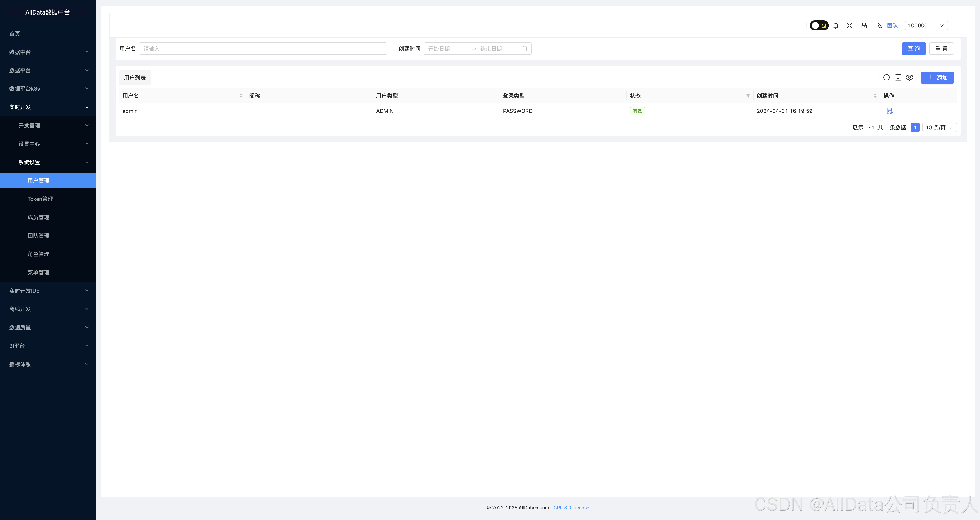Open the calendar date picker icon
Viewport: 980px width, 520px height.
coord(524,49)
